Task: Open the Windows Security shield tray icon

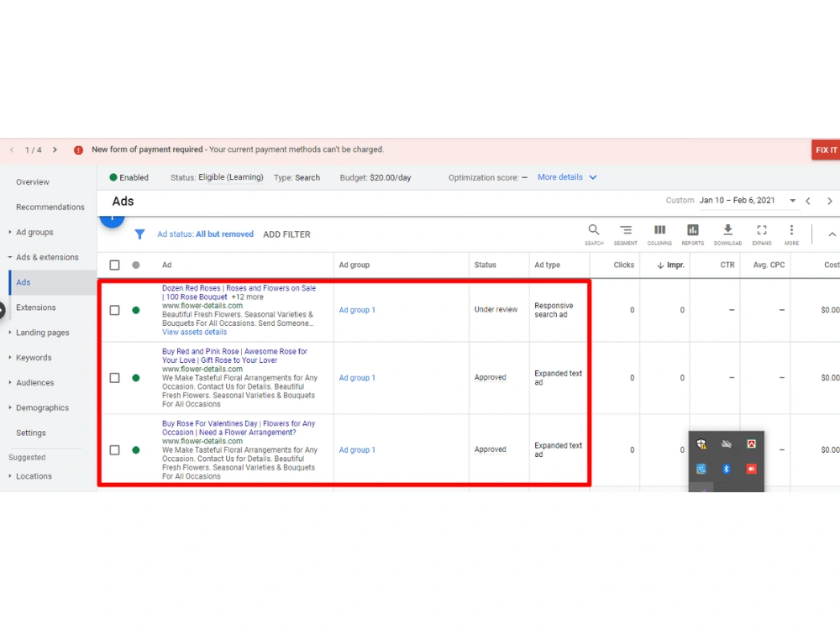Action: pyautogui.click(x=701, y=444)
